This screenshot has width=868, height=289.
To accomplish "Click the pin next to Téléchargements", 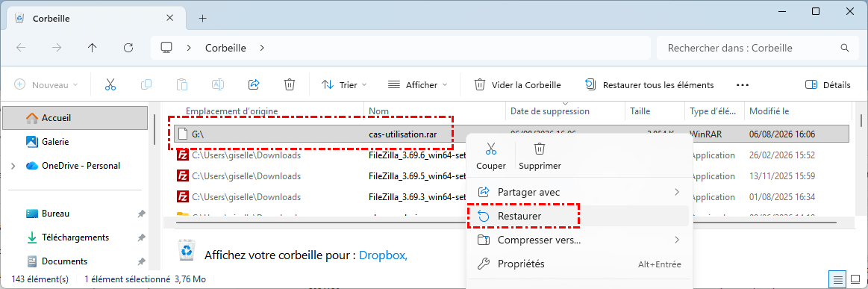I will 141,237.
